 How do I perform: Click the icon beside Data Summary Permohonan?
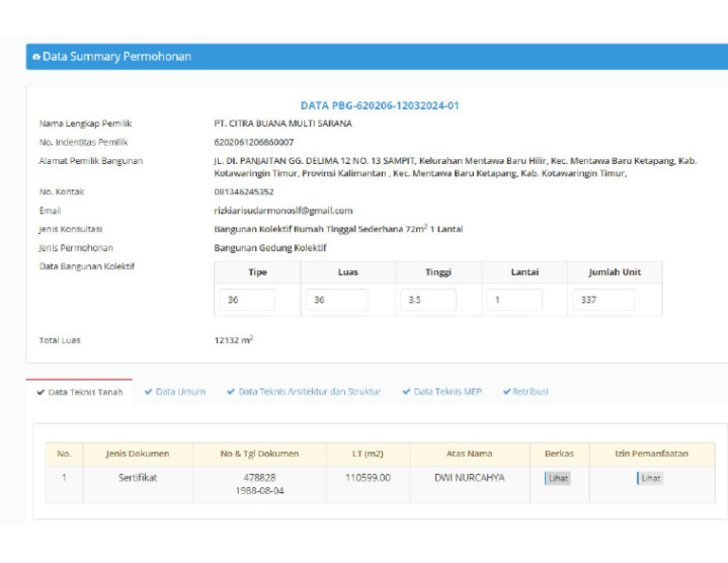[x=36, y=57]
